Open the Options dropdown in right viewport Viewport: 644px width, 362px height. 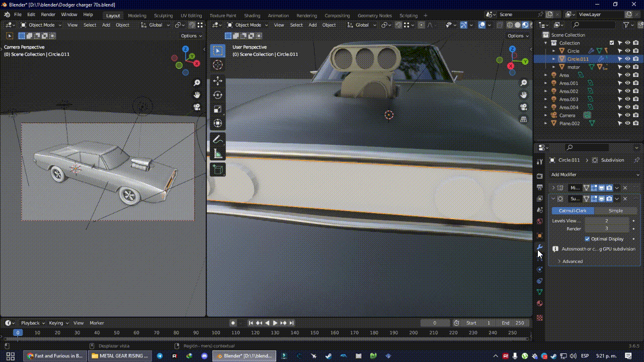[x=518, y=36]
